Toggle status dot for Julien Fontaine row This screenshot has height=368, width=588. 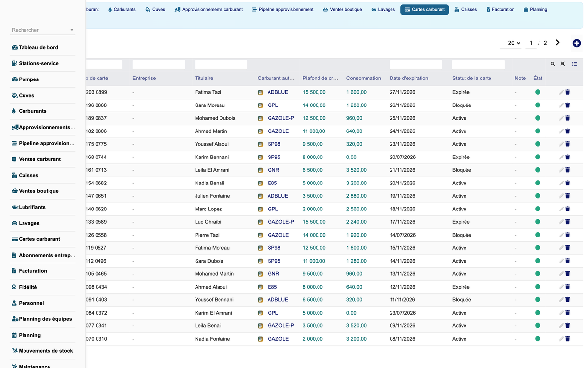click(x=538, y=196)
